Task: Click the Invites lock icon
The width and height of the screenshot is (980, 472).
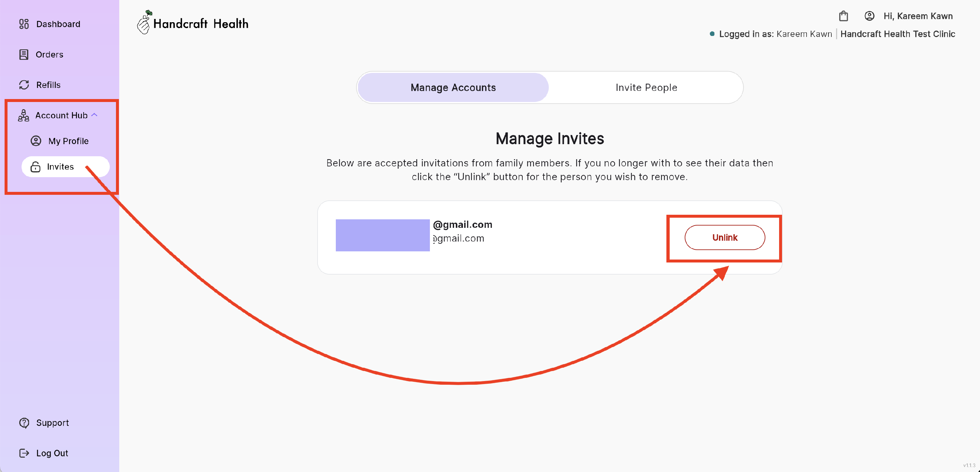Action: 35,167
